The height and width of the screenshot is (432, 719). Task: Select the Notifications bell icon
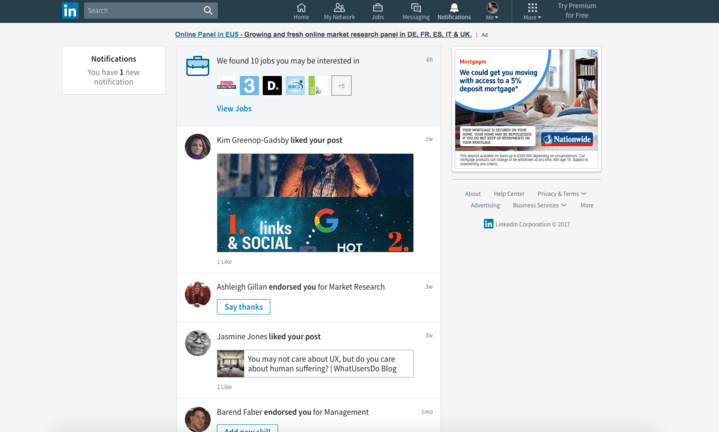click(454, 11)
